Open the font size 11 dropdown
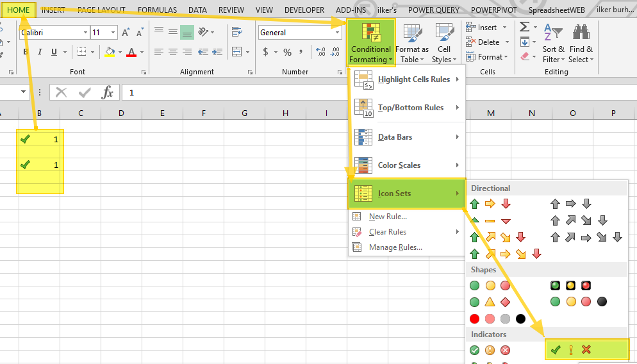The width and height of the screenshot is (637, 364). pos(113,33)
